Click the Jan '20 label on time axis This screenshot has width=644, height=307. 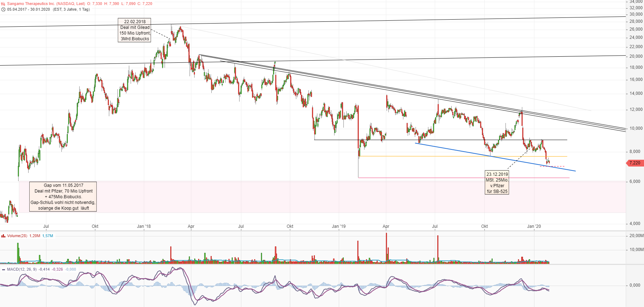click(x=534, y=226)
